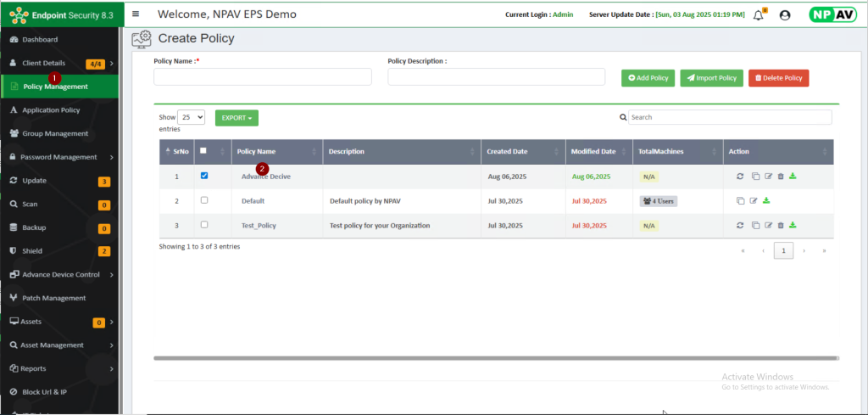Tick the select-all checkbox in table header
The width and height of the screenshot is (868, 415).
(203, 151)
